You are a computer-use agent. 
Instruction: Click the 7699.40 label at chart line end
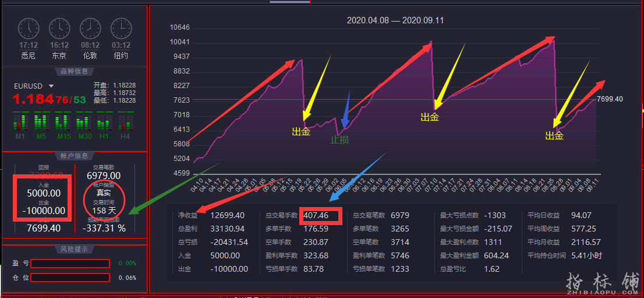pos(610,99)
